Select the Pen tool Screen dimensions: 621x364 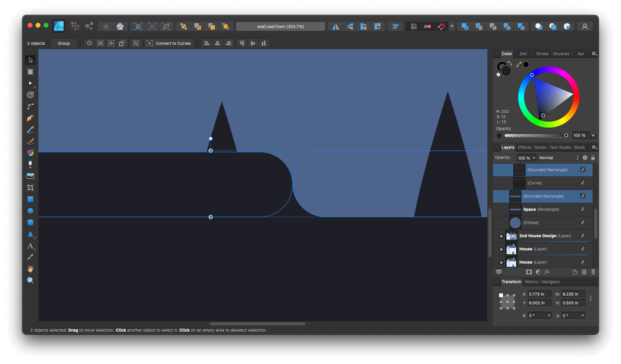tap(30, 118)
